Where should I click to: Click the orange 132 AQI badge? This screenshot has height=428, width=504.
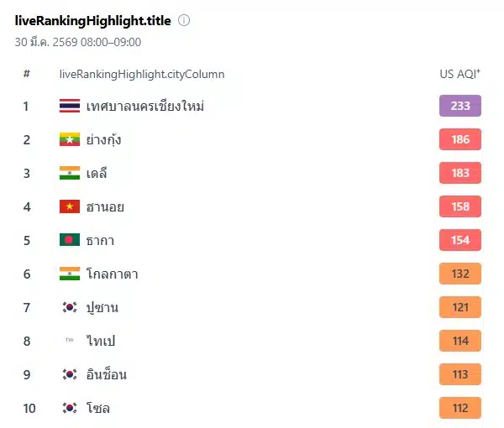click(460, 274)
